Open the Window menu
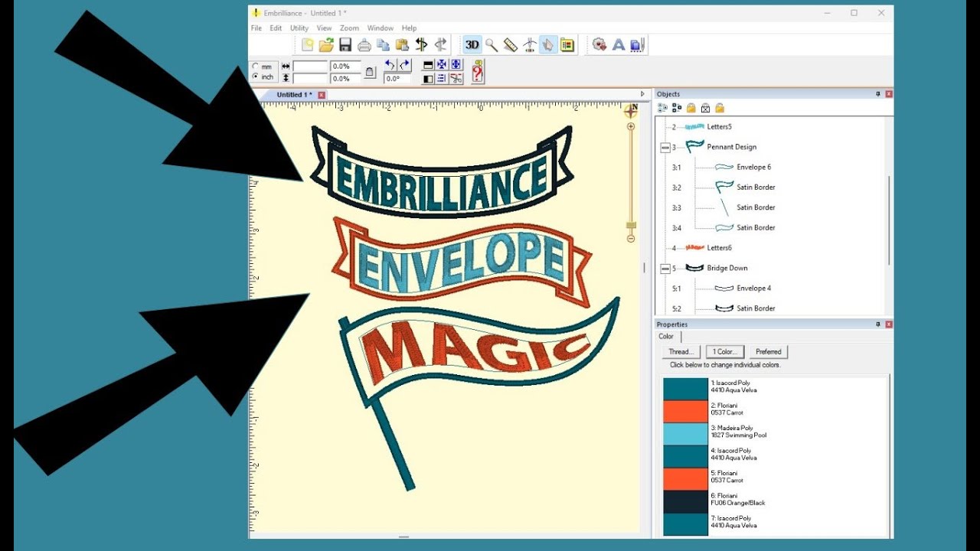 pos(381,28)
